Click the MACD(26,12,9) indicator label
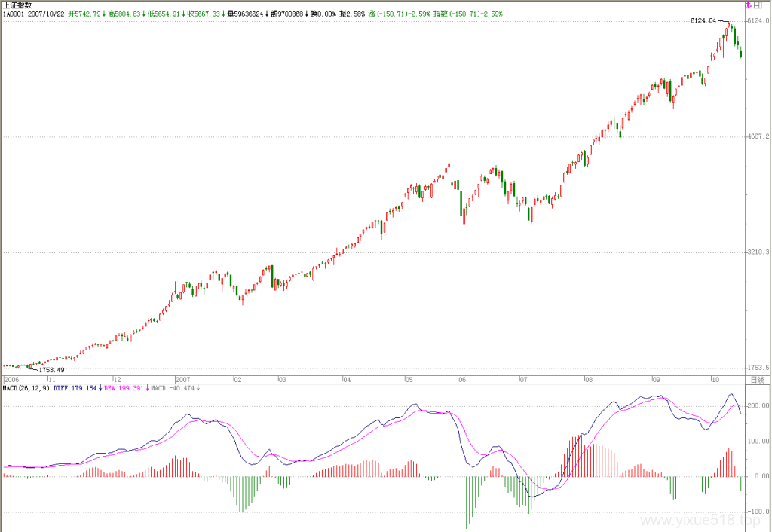The width and height of the screenshot is (772, 532). (26, 388)
